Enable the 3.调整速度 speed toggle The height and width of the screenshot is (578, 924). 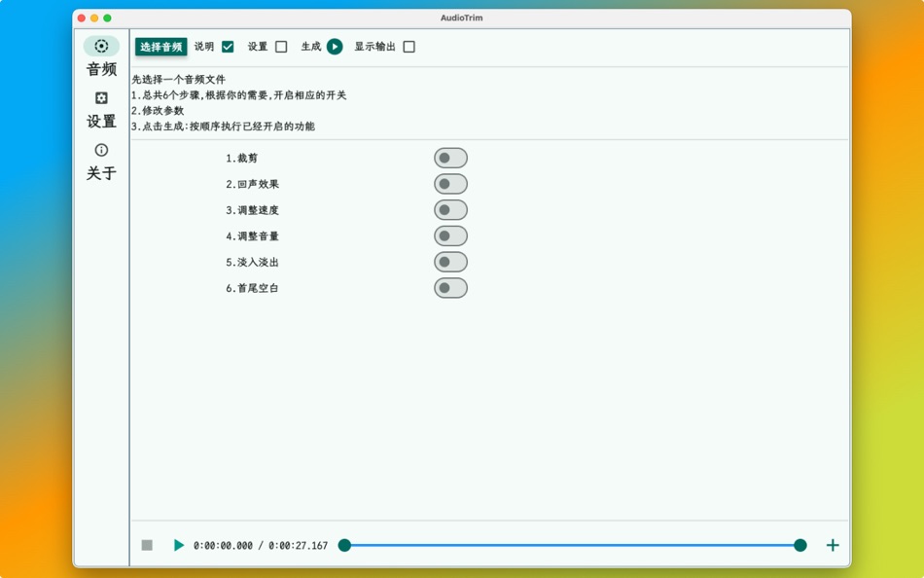click(450, 209)
